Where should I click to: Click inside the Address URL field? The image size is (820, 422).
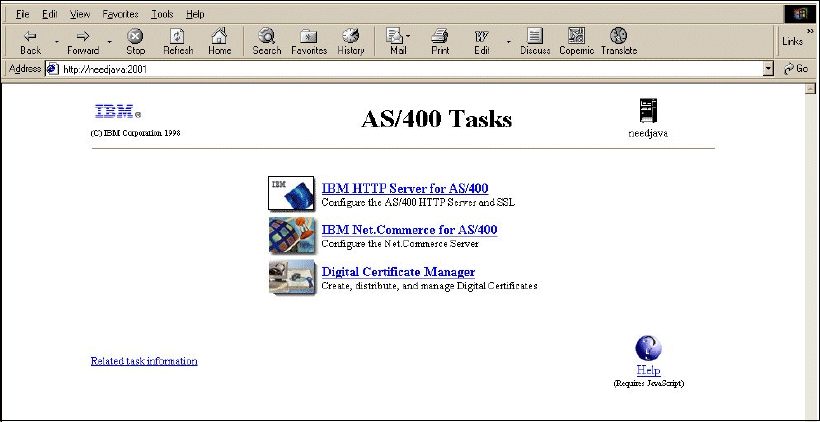click(411, 69)
